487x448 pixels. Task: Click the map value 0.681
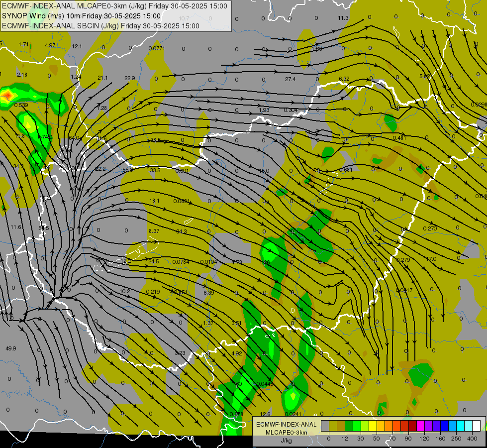pyautogui.click(x=346, y=170)
